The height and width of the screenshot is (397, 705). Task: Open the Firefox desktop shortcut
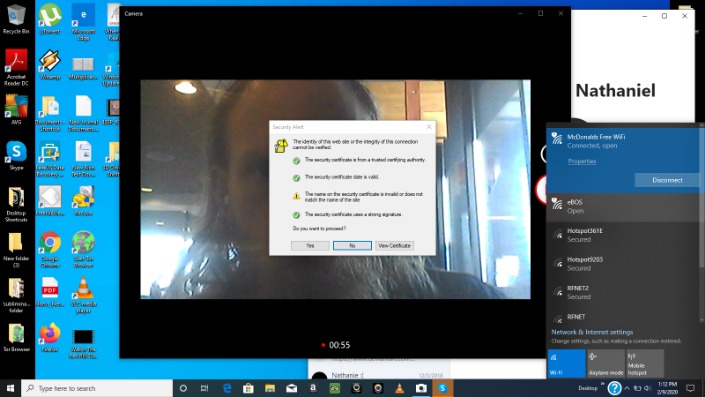(50, 338)
